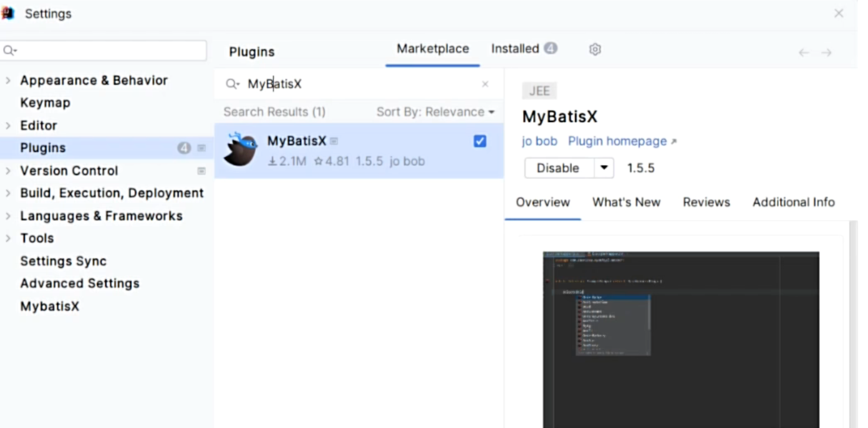Disable the MyBatisX plugin
Image resolution: width=868 pixels, height=428 pixels.
[559, 168]
